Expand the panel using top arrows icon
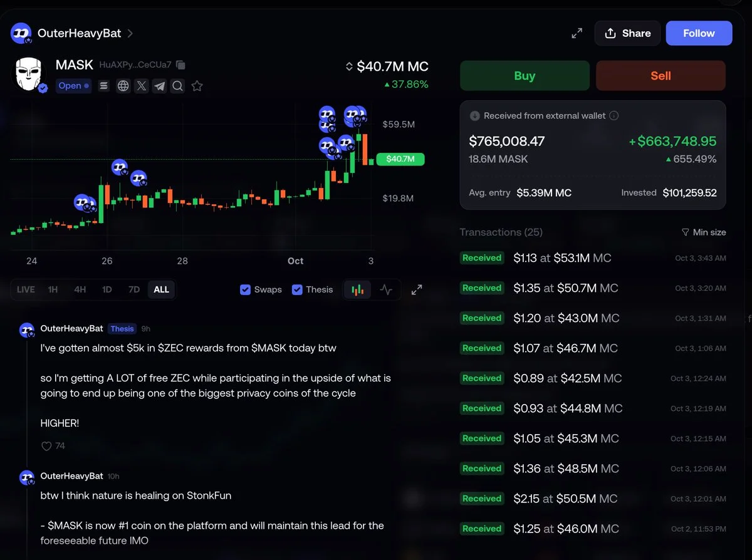 click(577, 33)
